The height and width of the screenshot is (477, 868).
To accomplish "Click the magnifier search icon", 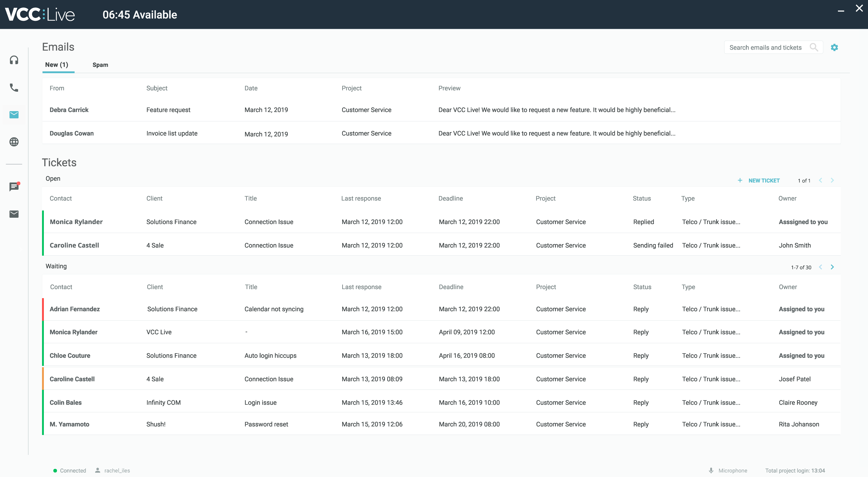I will 814,47.
